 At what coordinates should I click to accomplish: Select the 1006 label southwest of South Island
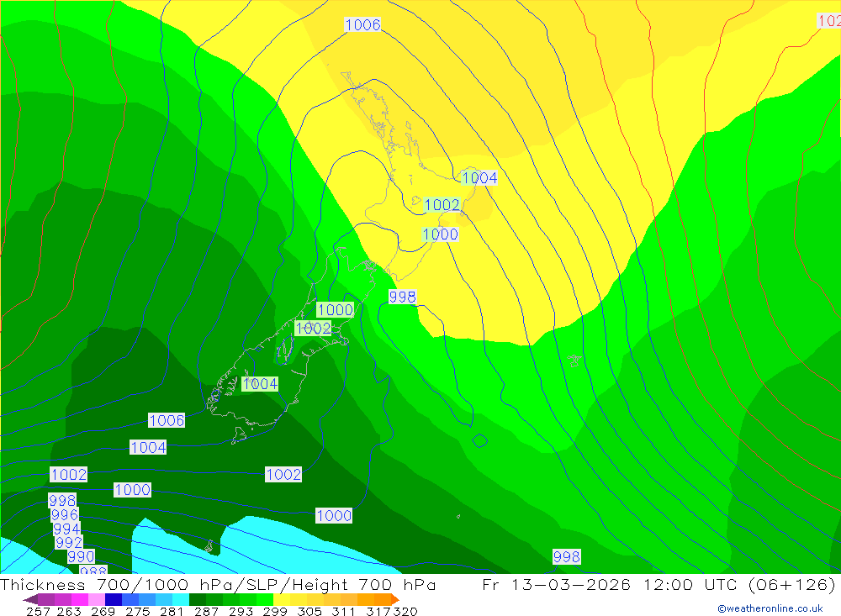167,420
